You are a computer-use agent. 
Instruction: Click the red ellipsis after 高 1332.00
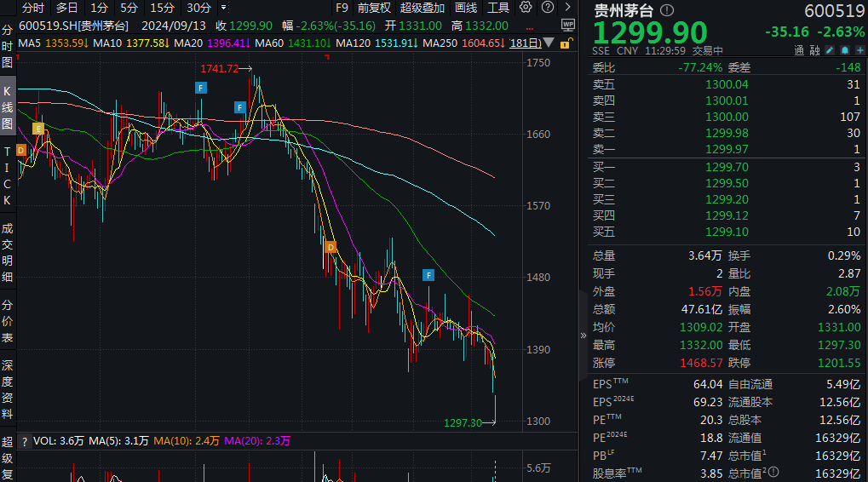click(530, 27)
